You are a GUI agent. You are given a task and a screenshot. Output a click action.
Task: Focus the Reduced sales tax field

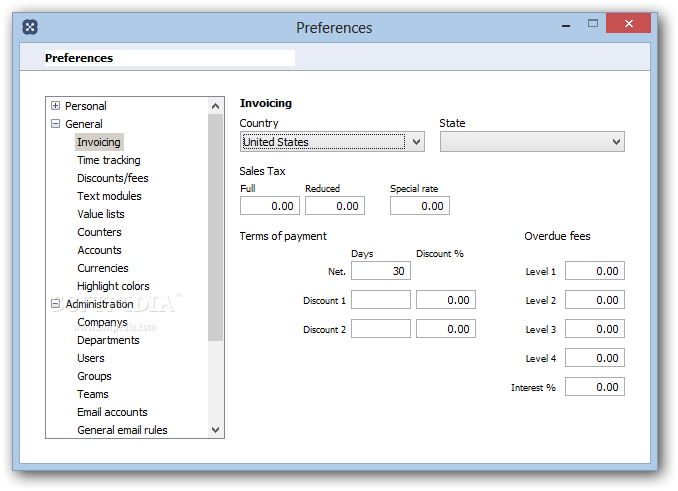(335, 206)
